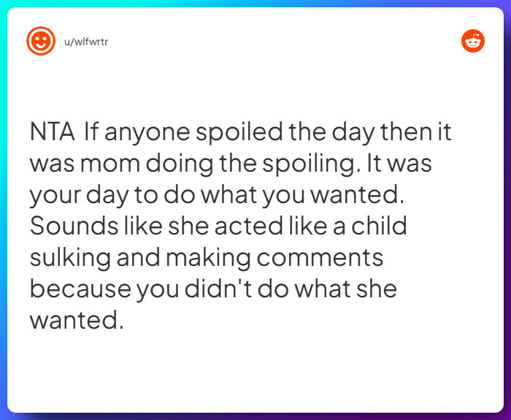Click the word "making" in fifth line
The width and height of the screenshot is (511, 420).
click(x=208, y=259)
